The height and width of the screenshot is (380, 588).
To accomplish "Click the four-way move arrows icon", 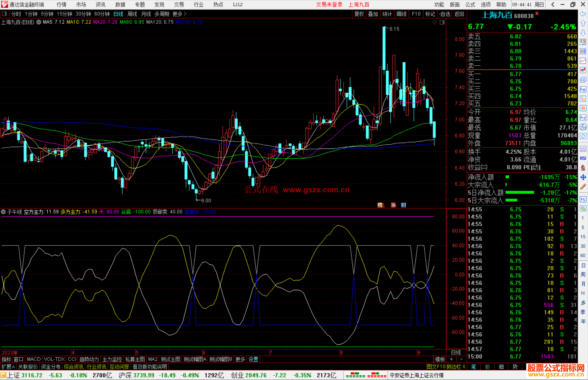I will tap(583, 177).
